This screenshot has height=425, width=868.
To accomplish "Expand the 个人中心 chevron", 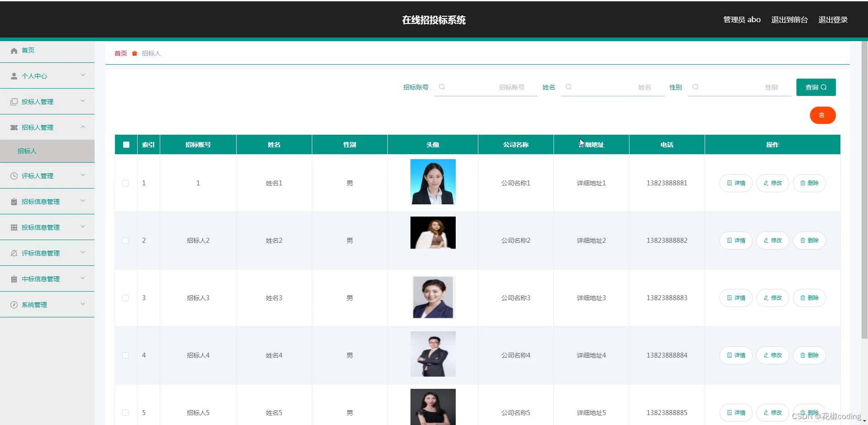I will pos(83,75).
